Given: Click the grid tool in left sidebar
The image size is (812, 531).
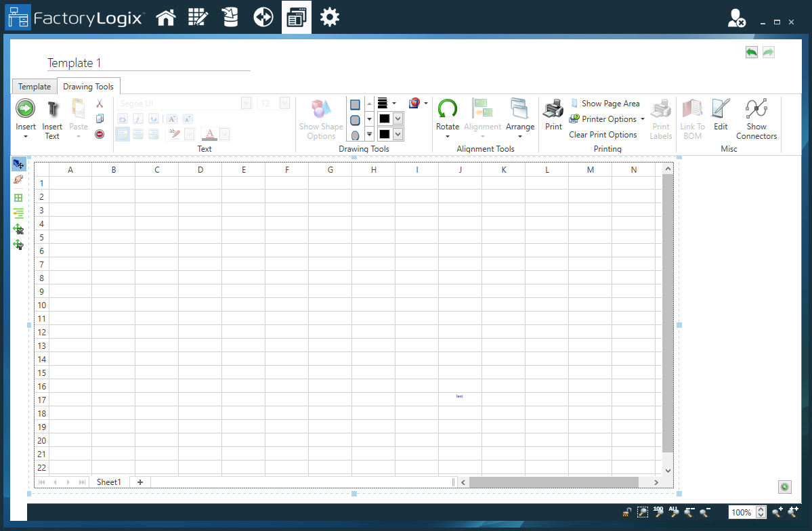Looking at the screenshot, I should [x=18, y=198].
